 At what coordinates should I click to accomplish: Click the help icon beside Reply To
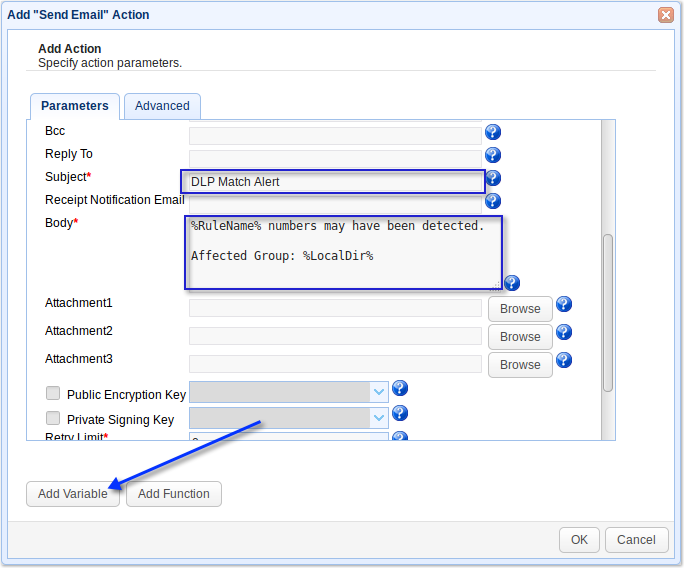point(492,155)
